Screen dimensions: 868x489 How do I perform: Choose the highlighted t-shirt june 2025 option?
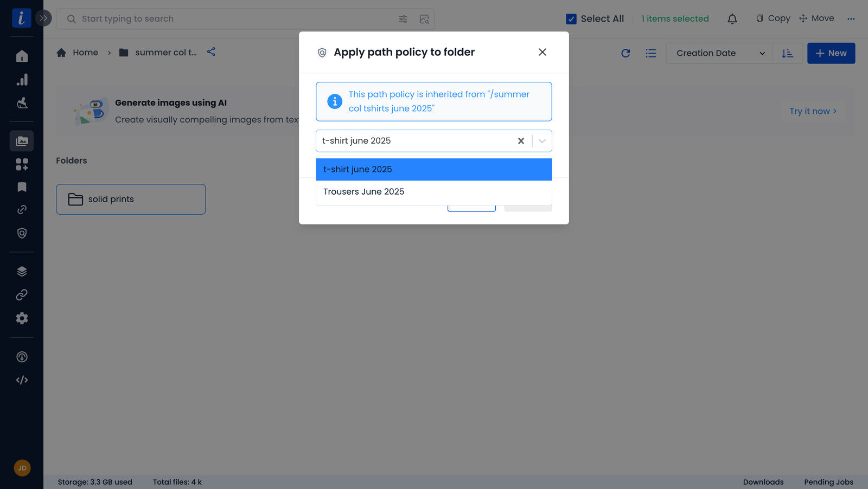coord(434,169)
